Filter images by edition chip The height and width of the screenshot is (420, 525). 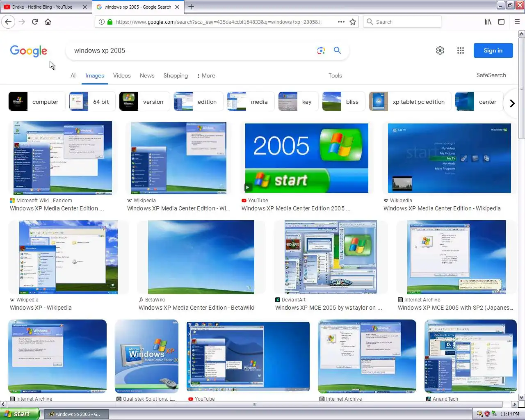click(199, 102)
